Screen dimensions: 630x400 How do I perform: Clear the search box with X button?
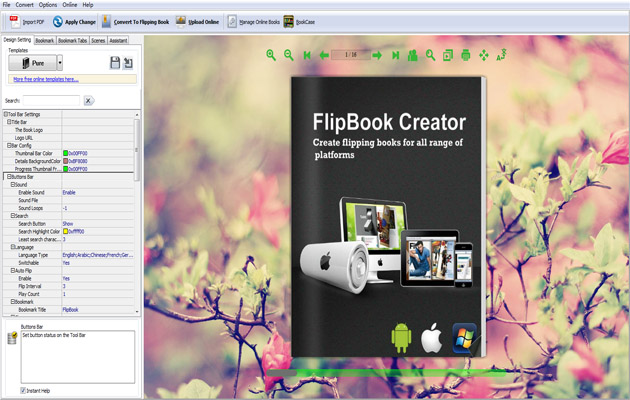(88, 100)
